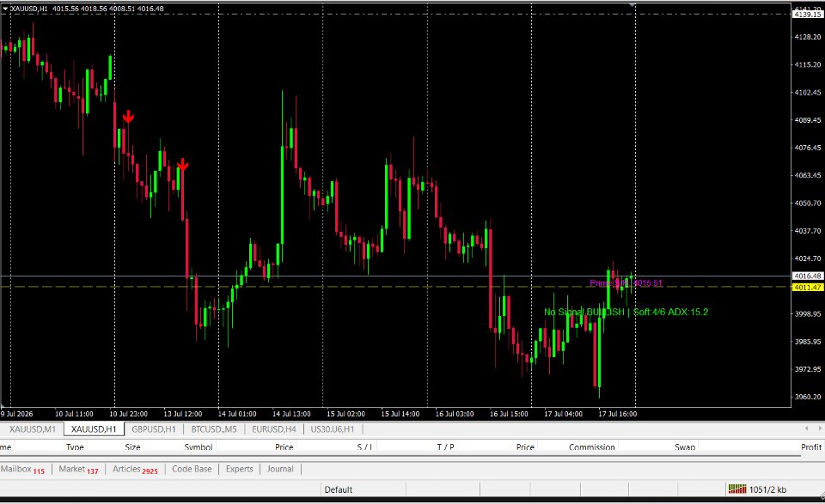This screenshot has width=825, height=504.
Task: Select the lower red sell arrow marker
Action: [x=182, y=165]
